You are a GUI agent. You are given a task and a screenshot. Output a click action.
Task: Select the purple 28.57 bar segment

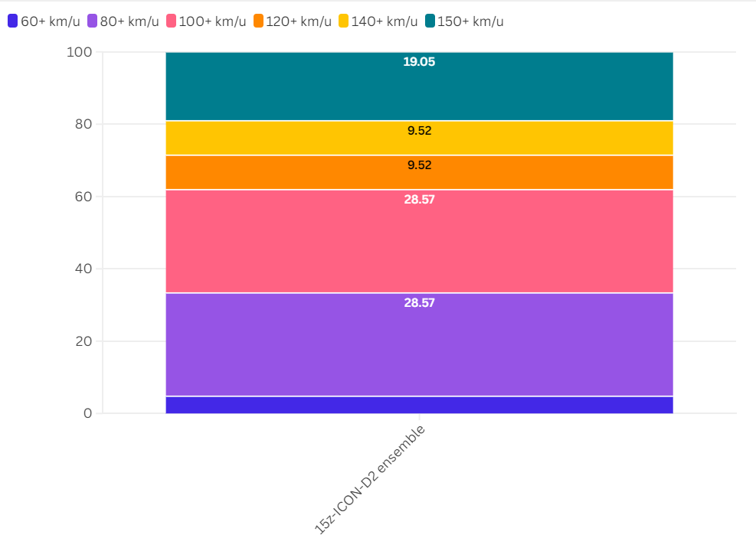click(x=420, y=345)
